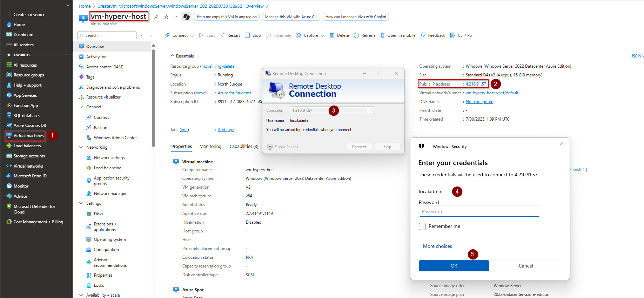
Task: Collapse the left portal sidebar
Action: [68, 5]
